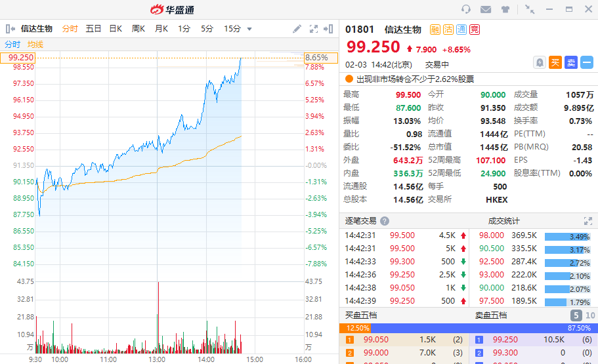Show 5 levels of order book
Image resolution: width=598 pixels, height=364 pixels.
point(576,315)
